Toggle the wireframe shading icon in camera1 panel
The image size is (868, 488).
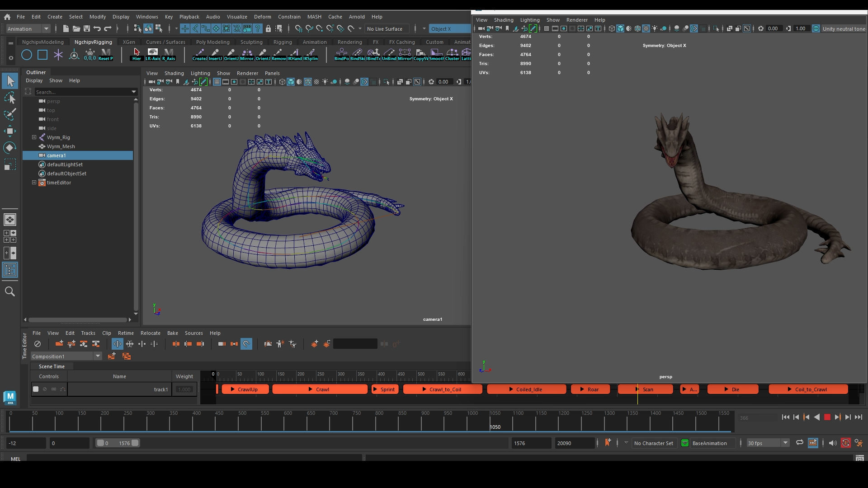(282, 82)
